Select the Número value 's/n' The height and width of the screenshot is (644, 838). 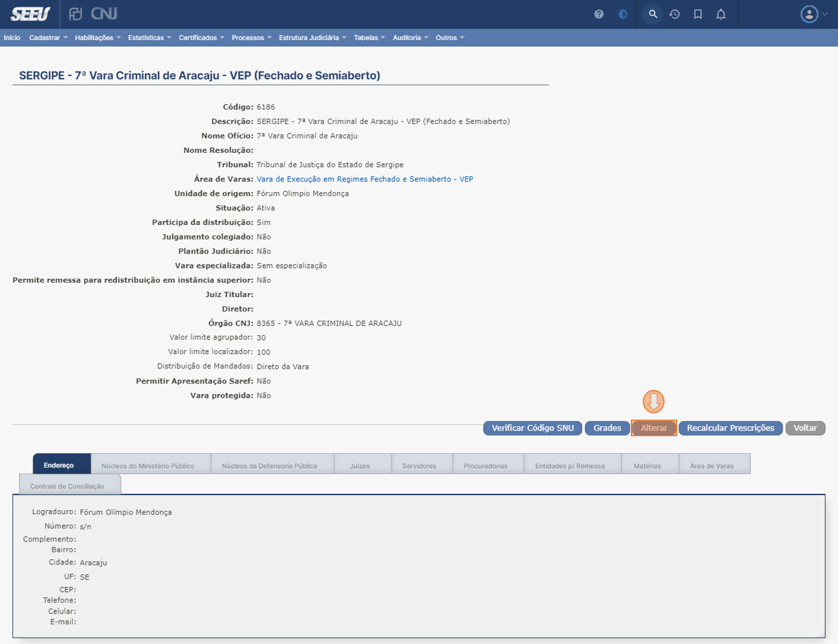coord(85,527)
